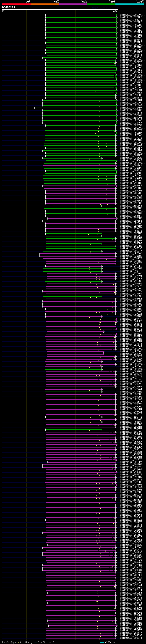Viewport: 146px width, 644px height.
Task: Click green alignment bar for UniRef100_B9HT42
Action: click(82, 40)
